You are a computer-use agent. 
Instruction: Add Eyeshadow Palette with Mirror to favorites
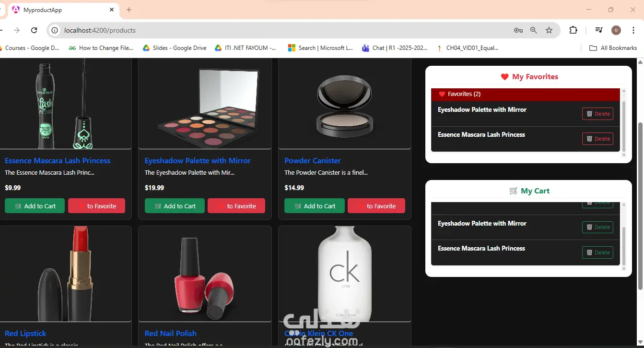click(x=236, y=206)
